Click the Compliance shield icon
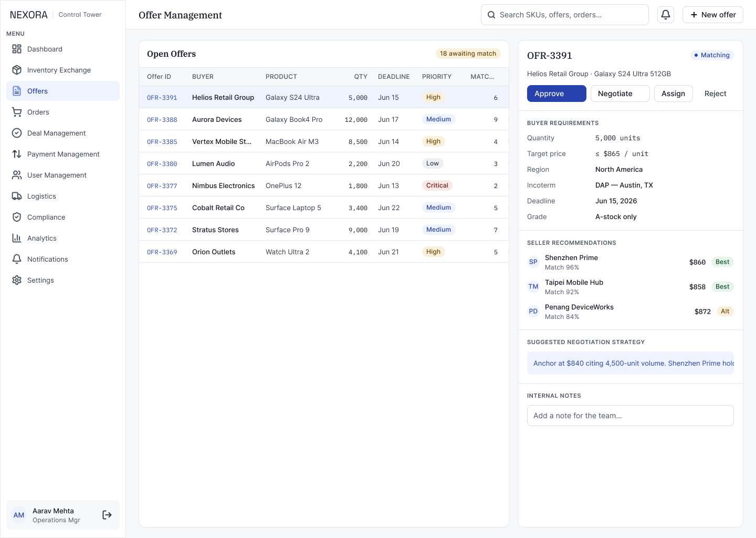The height and width of the screenshot is (538, 756). (17, 217)
